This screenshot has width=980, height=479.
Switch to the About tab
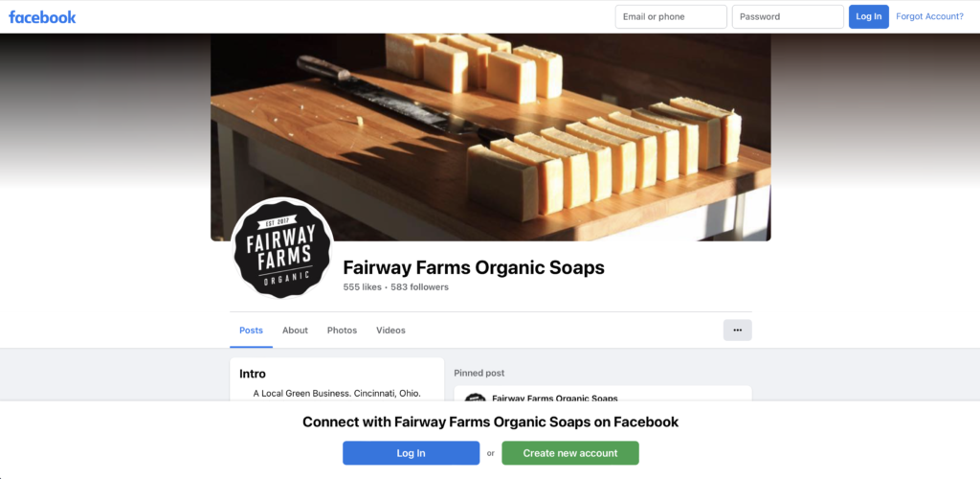click(295, 331)
